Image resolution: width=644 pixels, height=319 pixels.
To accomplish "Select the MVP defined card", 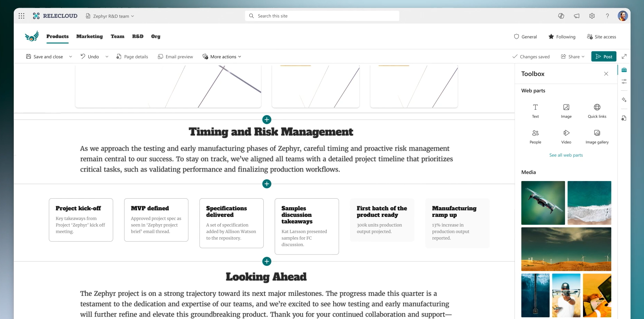I will [156, 220].
